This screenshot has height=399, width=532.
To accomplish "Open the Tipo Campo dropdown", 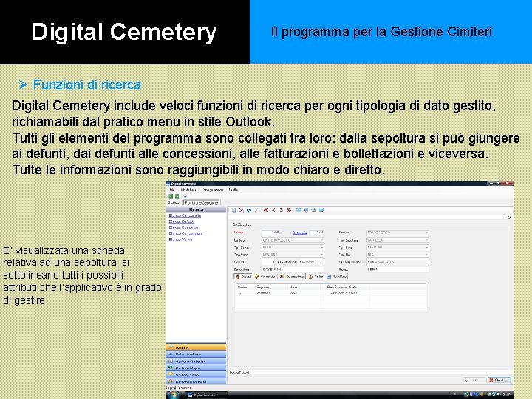I will tap(293, 248).
